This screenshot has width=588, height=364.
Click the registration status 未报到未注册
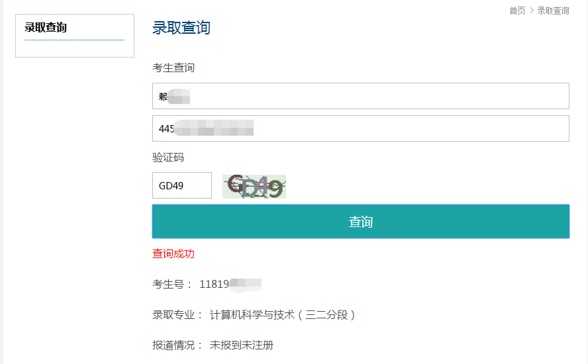pos(242,345)
